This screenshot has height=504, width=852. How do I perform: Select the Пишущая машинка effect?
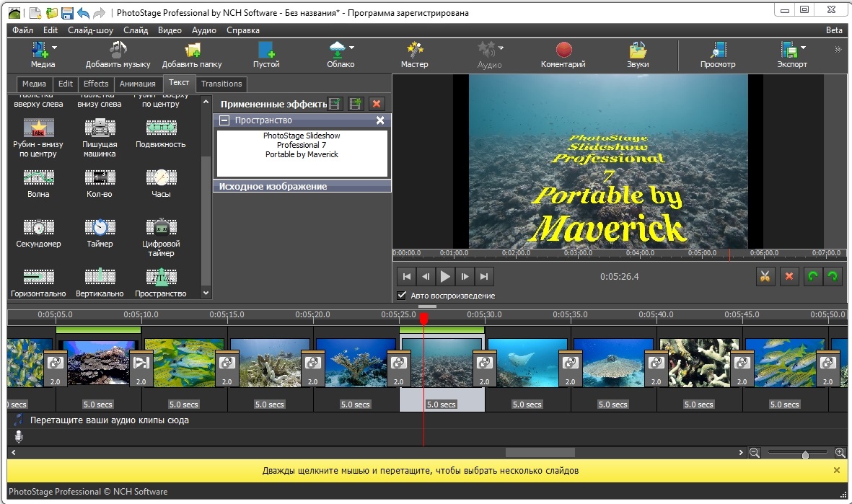[x=100, y=138]
